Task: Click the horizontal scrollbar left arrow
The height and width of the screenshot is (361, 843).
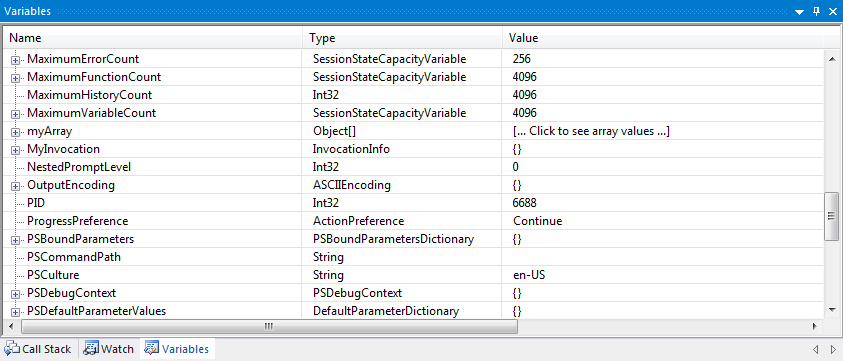Action: (12, 326)
